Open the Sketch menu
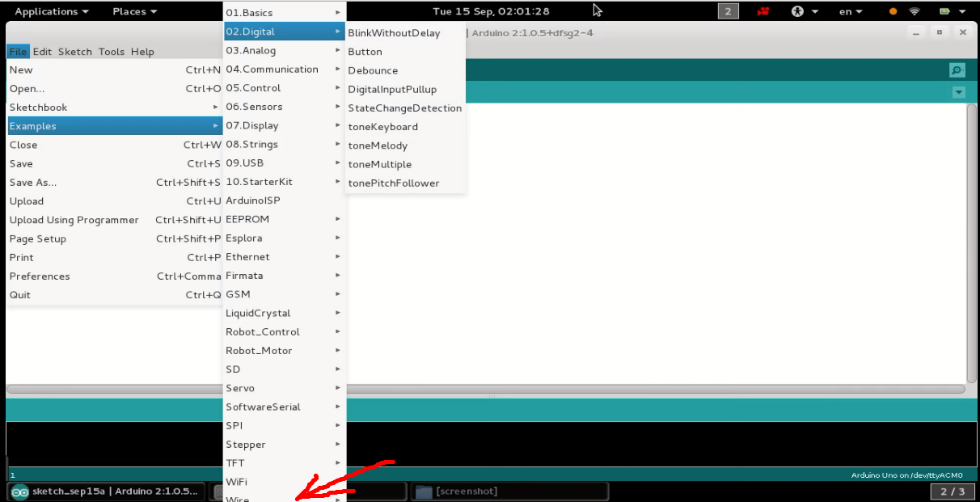The image size is (980, 502). click(x=75, y=51)
